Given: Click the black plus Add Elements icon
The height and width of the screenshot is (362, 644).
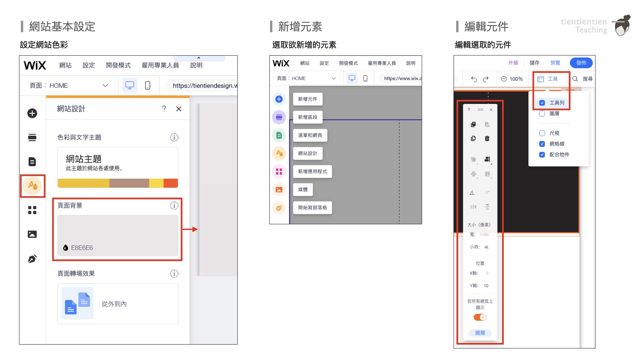Looking at the screenshot, I should click(32, 113).
